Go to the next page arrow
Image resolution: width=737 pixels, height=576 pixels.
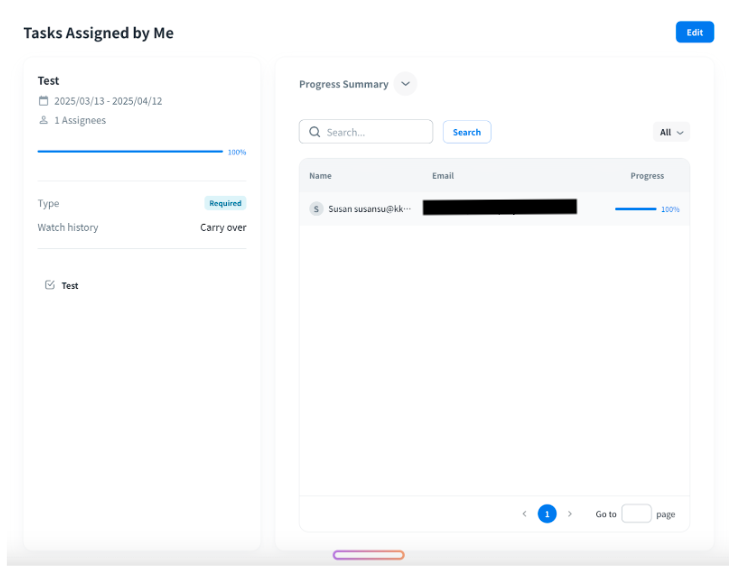point(570,514)
